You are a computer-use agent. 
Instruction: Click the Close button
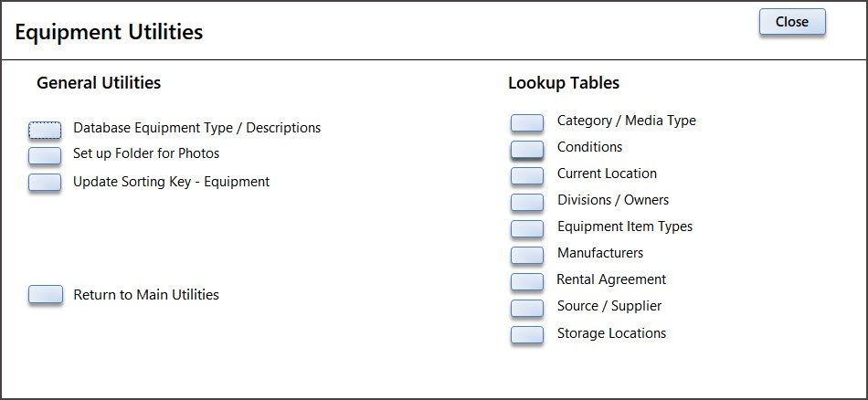point(791,22)
